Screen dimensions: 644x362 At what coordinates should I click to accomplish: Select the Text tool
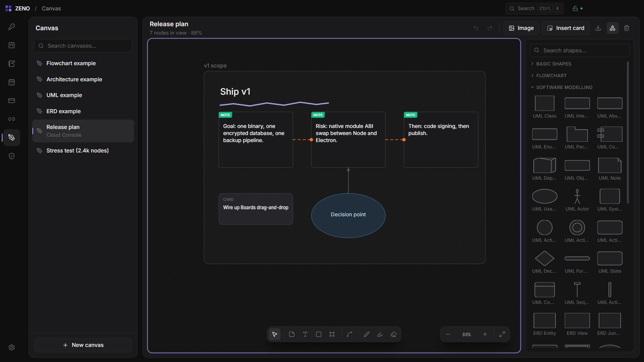point(305,334)
